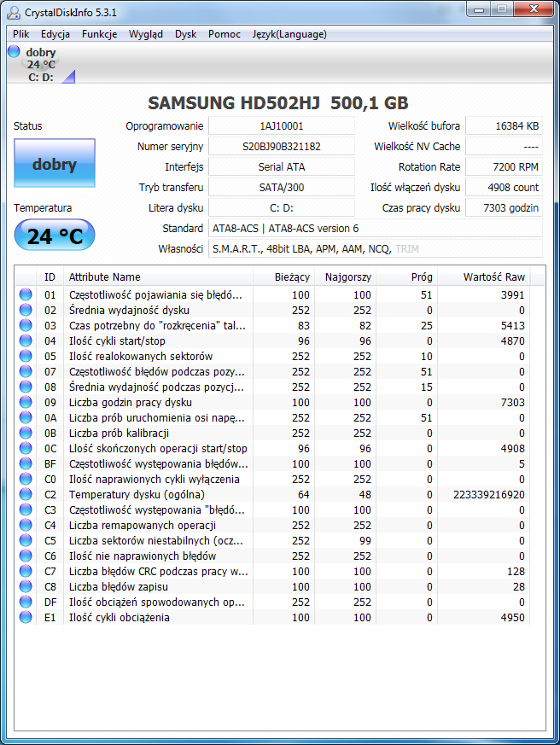
Task: Click the Próg column header
Action: coord(406,277)
